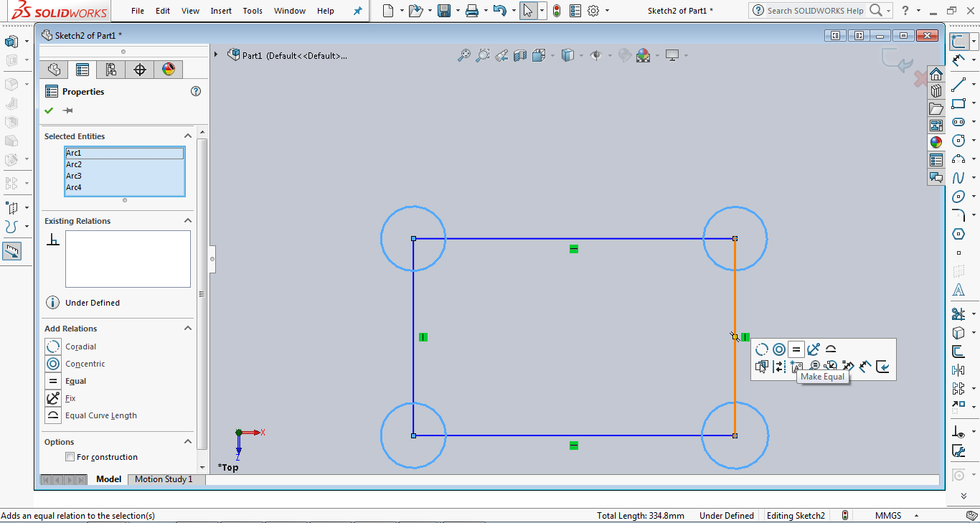Open the Appearances task pane tab
Image resolution: width=980 pixels, height=523 pixels.
click(x=936, y=142)
